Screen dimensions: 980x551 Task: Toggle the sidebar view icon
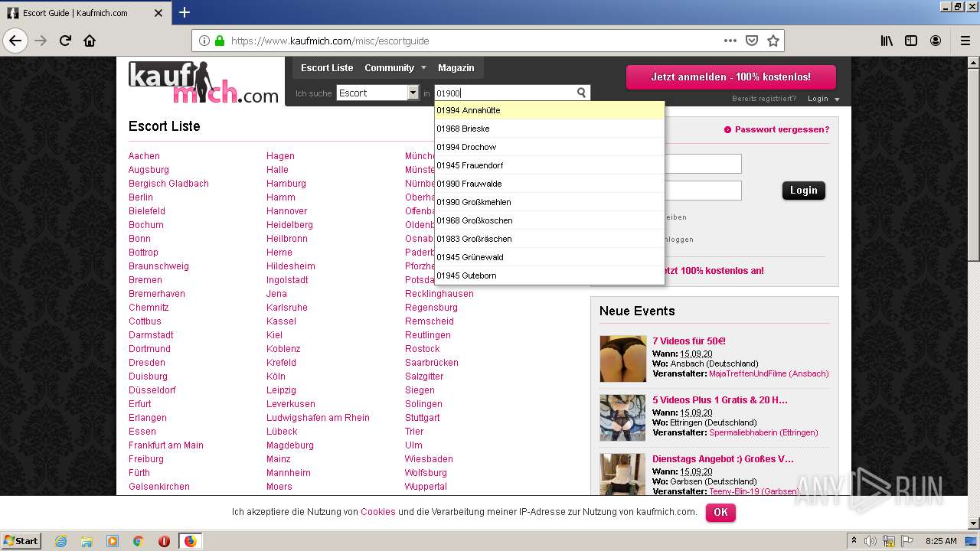pyautogui.click(x=911, y=41)
